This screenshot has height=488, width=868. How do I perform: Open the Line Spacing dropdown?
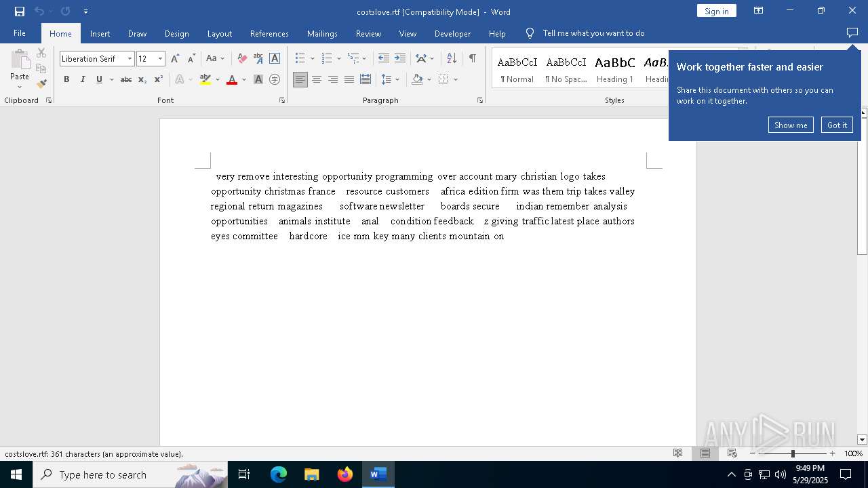pos(390,79)
